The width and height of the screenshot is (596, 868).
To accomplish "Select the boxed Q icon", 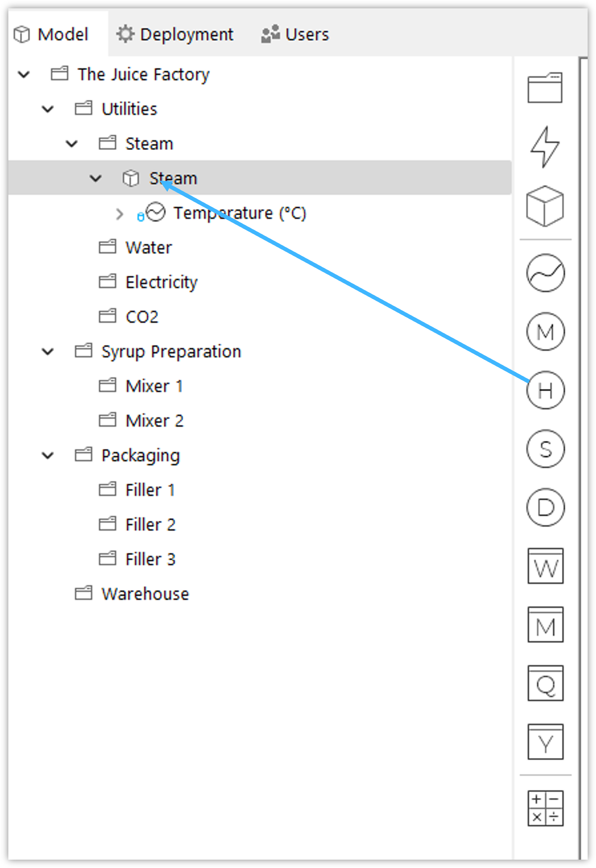I will tap(545, 683).
